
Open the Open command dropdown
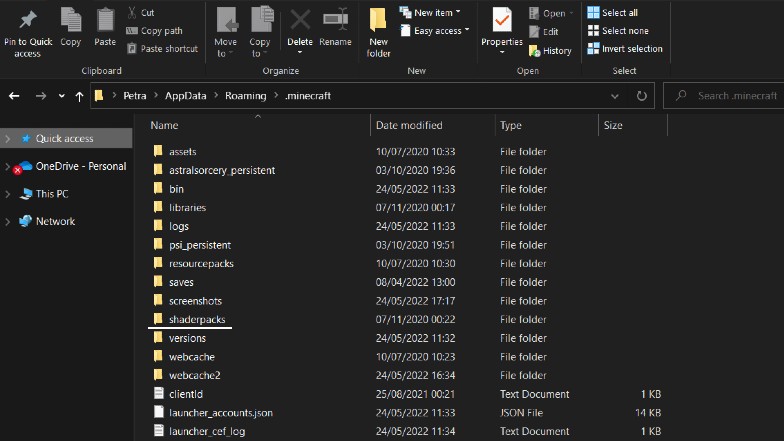[572, 14]
